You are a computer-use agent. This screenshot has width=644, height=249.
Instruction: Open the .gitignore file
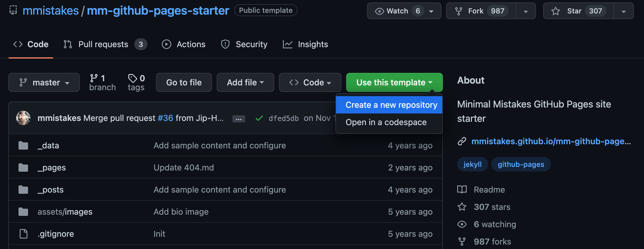coord(56,234)
